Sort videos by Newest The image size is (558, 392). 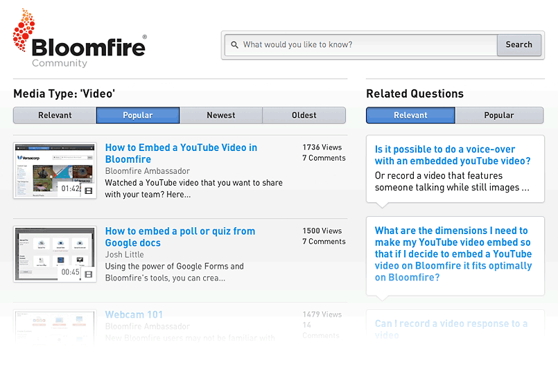[221, 116]
